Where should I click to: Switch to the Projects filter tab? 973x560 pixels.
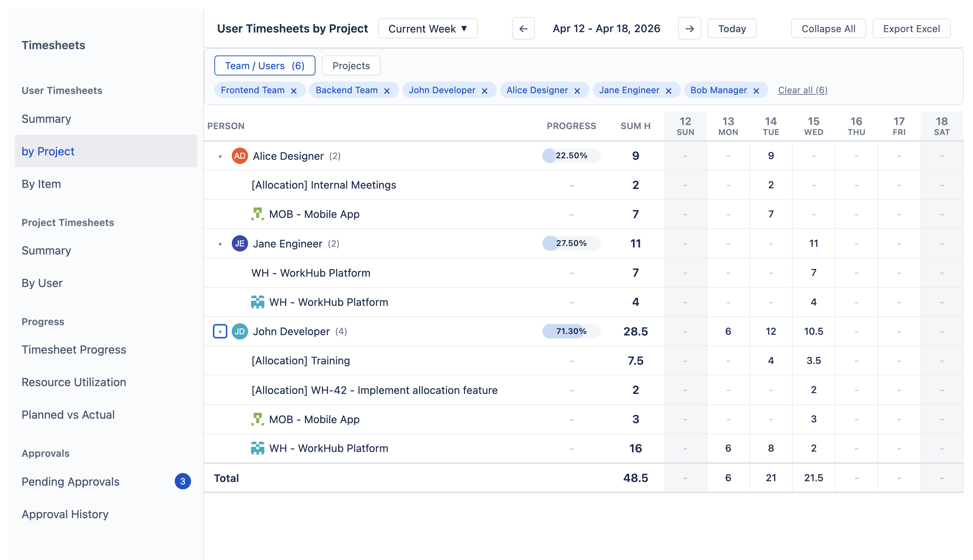(x=351, y=65)
